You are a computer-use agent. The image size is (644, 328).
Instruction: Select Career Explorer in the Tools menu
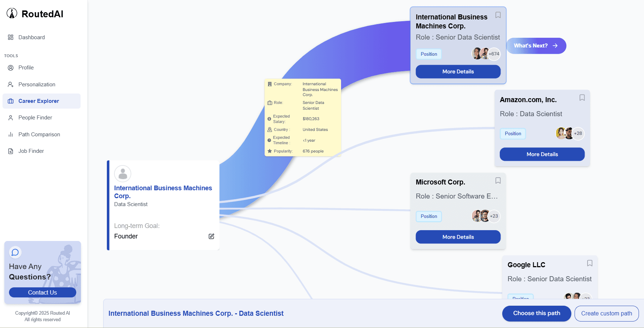coord(38,101)
